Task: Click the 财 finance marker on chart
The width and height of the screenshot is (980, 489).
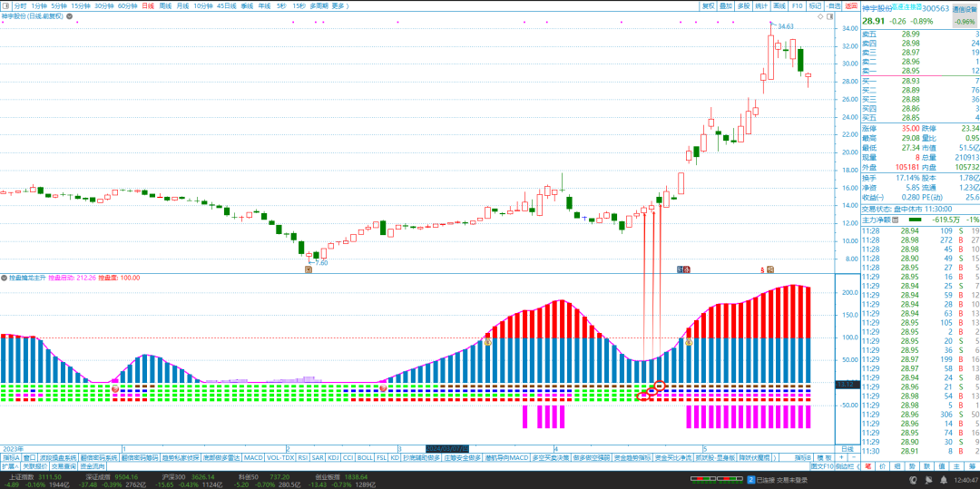Action: point(681,269)
